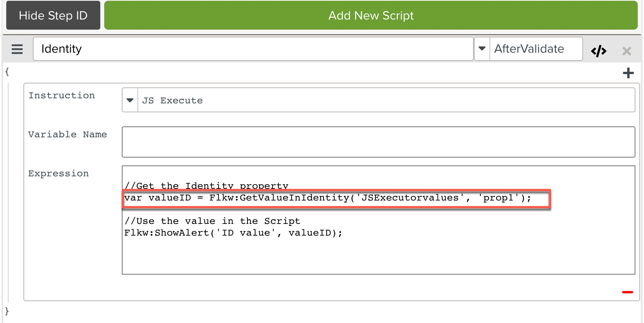Toggle the code view icon
Screen dimensions: 644x323
pyautogui.click(x=598, y=51)
